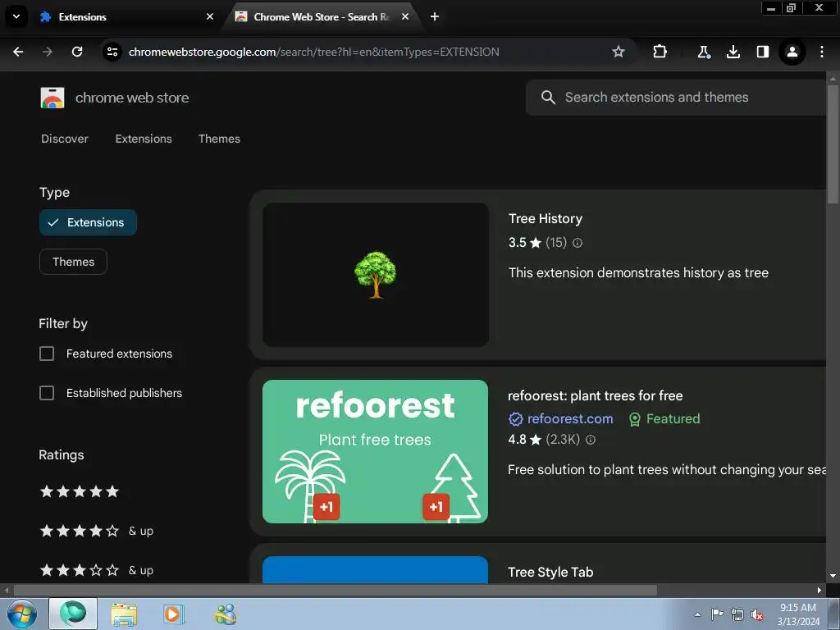Go back to the previous page
This screenshot has width=840, height=630.
point(18,52)
